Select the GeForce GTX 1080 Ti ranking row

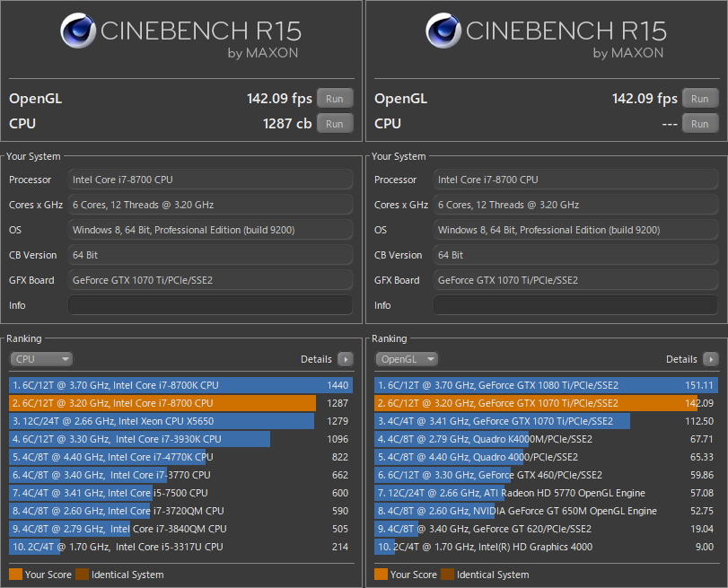(546, 385)
